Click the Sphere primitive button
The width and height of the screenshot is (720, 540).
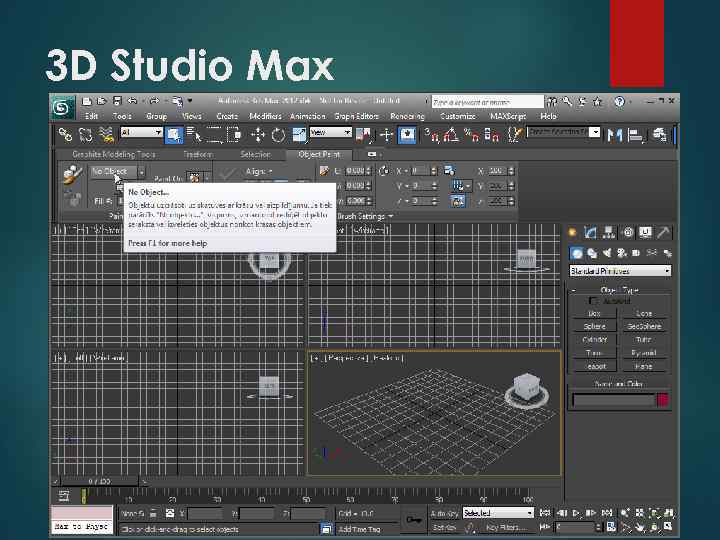click(x=594, y=326)
